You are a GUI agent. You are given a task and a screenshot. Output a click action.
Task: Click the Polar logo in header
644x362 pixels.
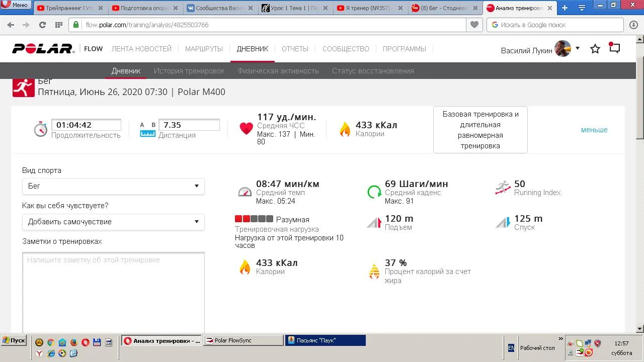(x=43, y=49)
